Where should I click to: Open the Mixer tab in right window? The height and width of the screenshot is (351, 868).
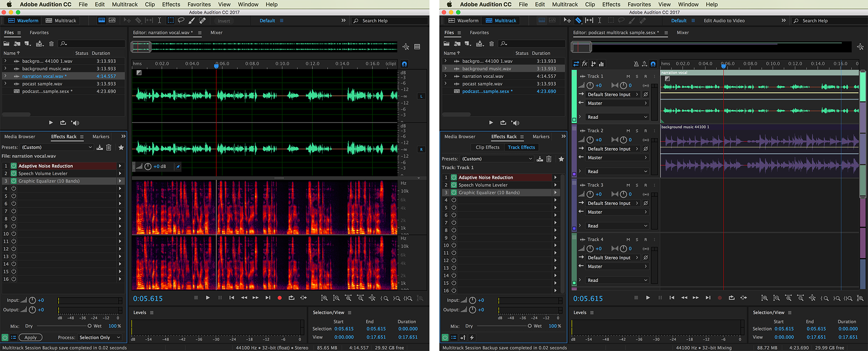pyautogui.click(x=683, y=33)
